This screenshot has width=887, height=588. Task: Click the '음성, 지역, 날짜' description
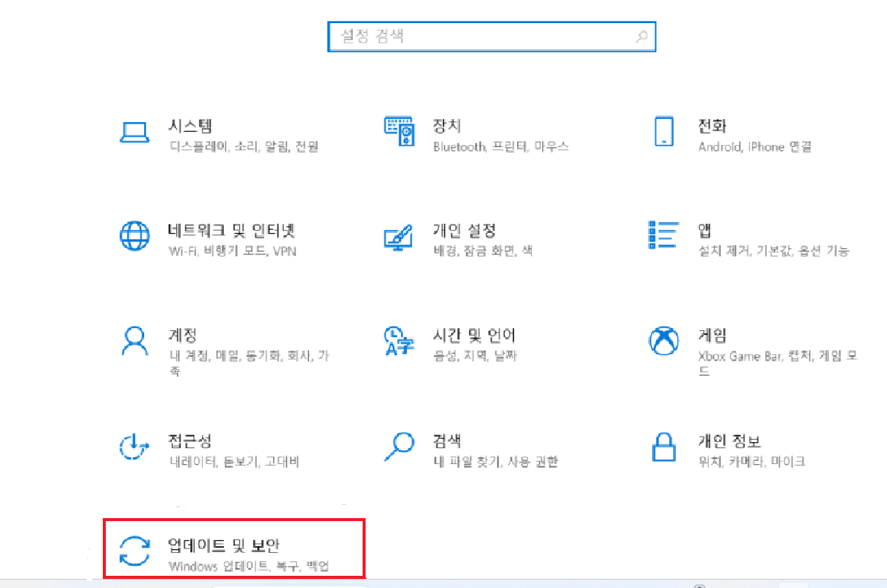475,356
